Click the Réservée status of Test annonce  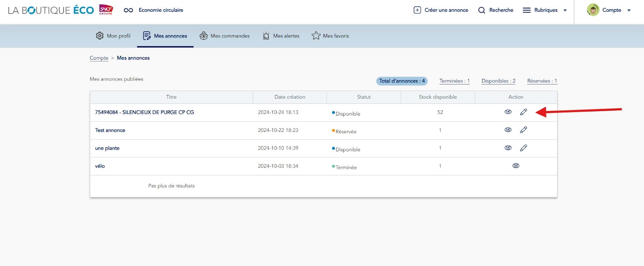pyautogui.click(x=344, y=131)
